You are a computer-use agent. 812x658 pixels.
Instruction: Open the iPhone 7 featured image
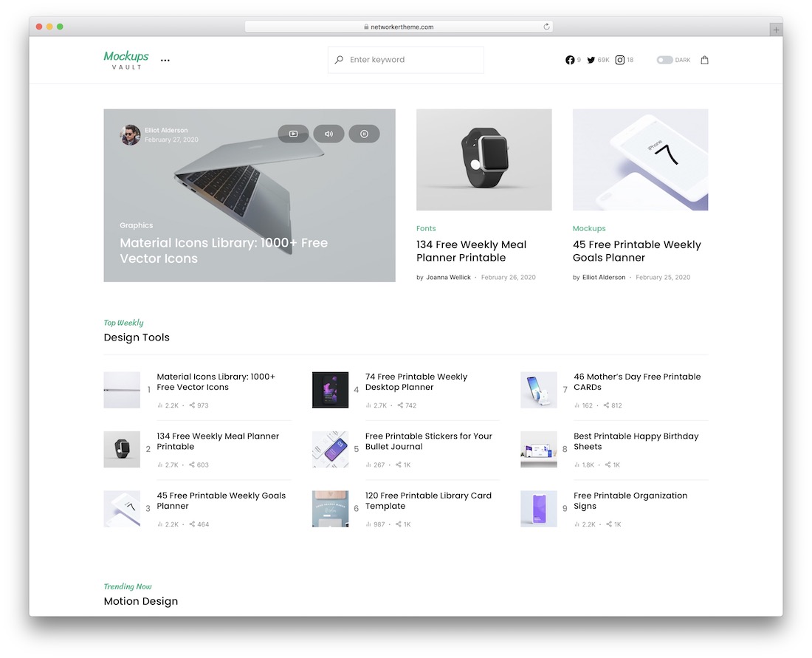click(640, 160)
